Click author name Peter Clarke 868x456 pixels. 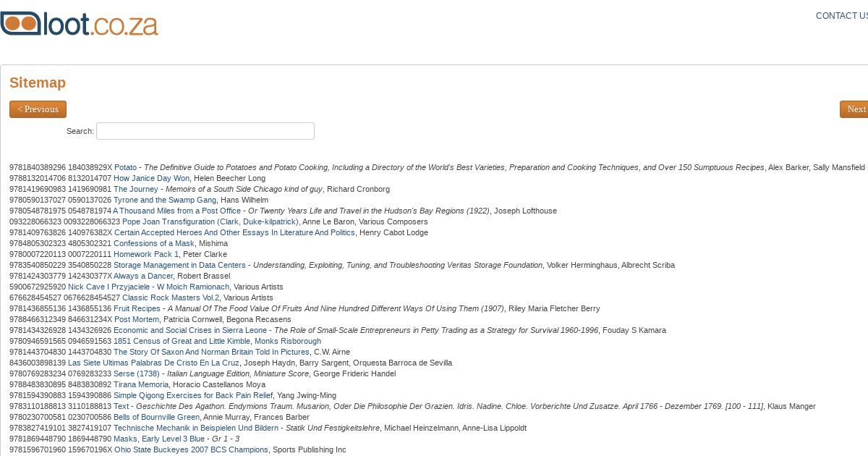205,254
